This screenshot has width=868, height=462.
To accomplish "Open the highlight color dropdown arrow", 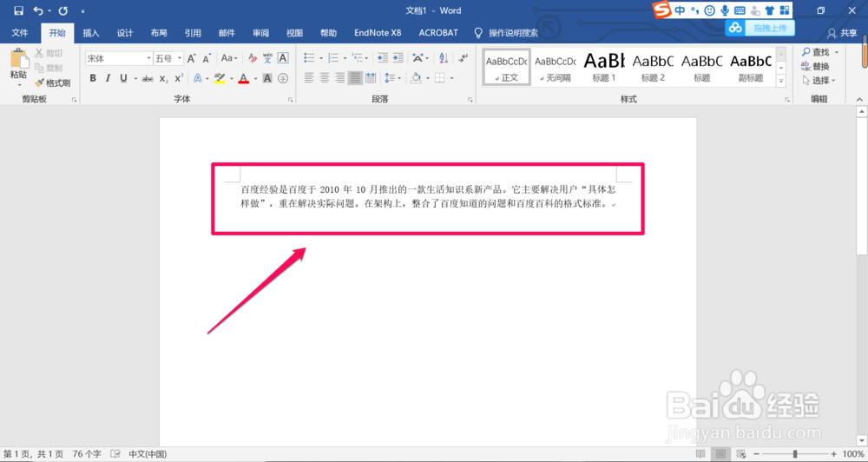I will pos(232,78).
